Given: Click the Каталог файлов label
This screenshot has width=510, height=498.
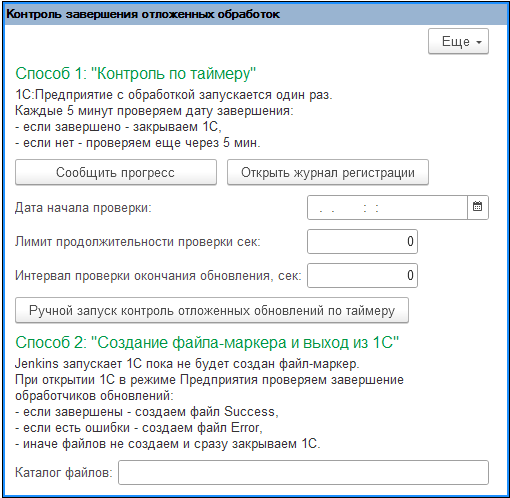Looking at the screenshot, I should (x=64, y=473).
